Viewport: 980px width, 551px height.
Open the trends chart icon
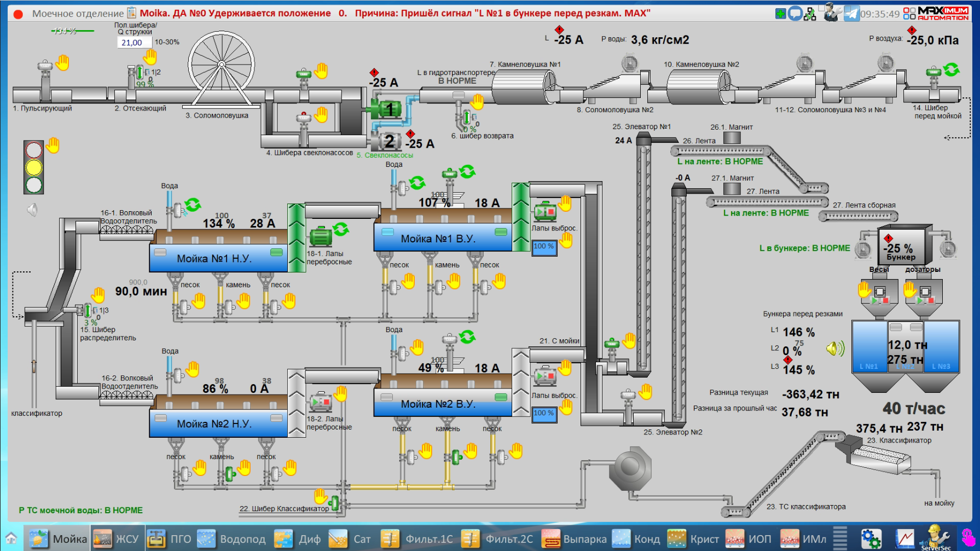click(904, 538)
